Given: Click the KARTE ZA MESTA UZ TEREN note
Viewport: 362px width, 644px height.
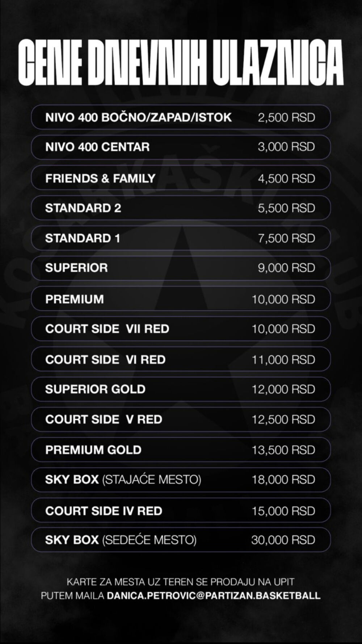Looking at the screenshot, I should [x=180, y=582].
